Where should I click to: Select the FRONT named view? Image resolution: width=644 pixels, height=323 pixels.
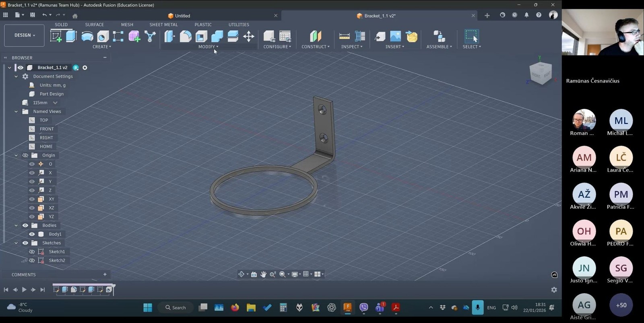click(47, 129)
